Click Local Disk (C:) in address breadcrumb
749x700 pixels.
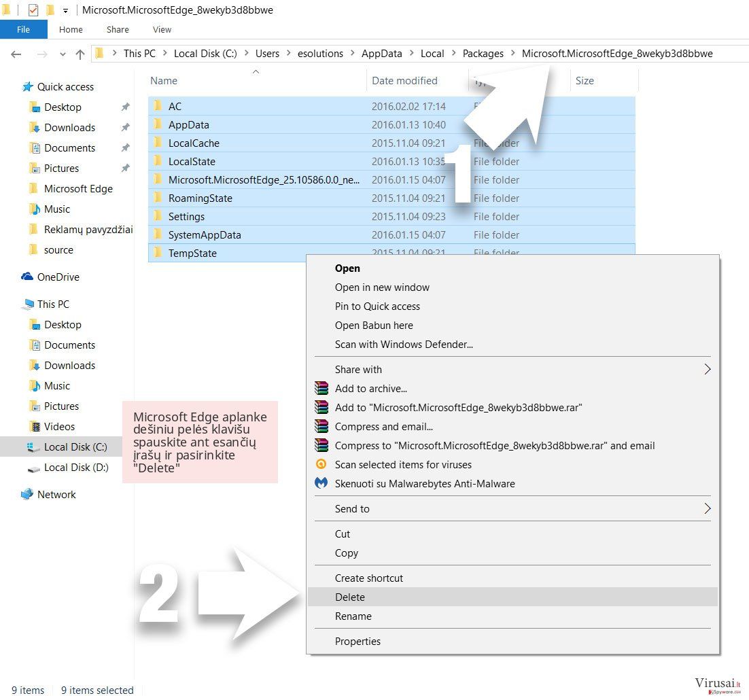(205, 54)
